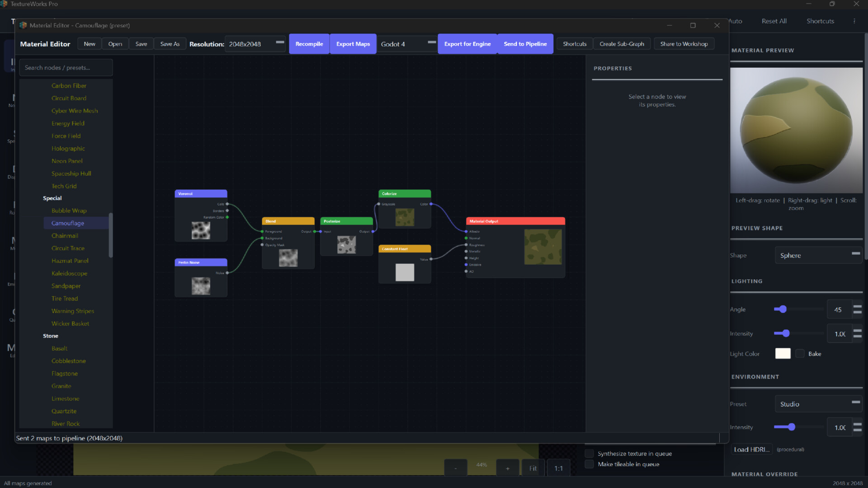Select the Fit zoom control
The width and height of the screenshot is (868, 488).
pyautogui.click(x=532, y=468)
